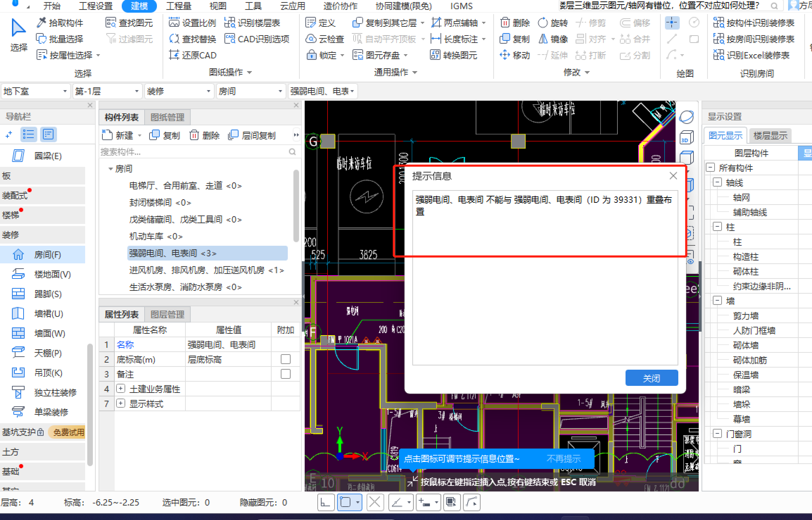Image resolution: width=812 pixels, height=520 pixels.
Task: Collapse the 轴线 tree node
Action: 717,182
